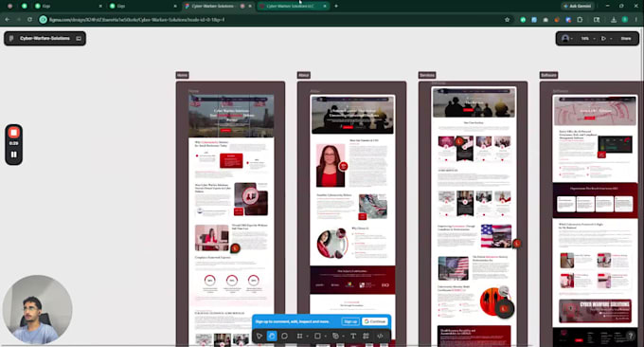Screen dimensions: 644x347
Task: Open user avatar dropdown
Action: [567, 38]
